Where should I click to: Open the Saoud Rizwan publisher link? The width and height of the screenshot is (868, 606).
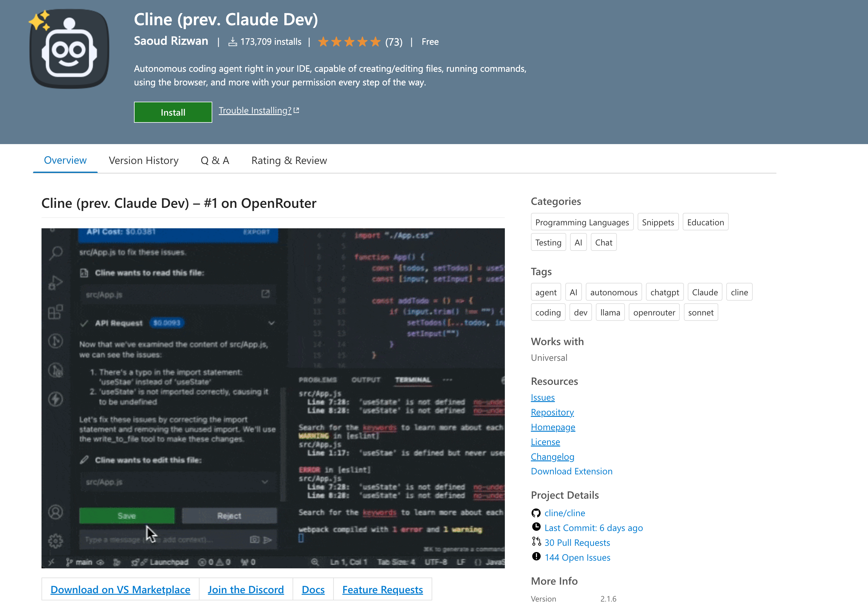point(171,41)
